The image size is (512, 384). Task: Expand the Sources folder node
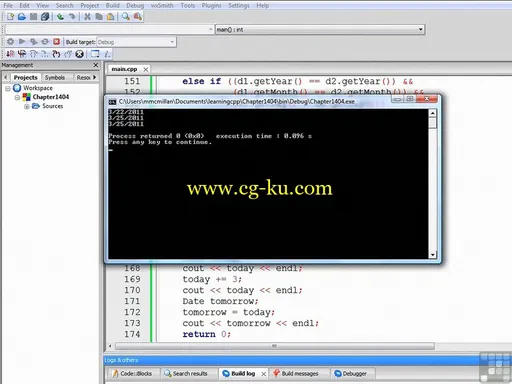tap(26, 106)
